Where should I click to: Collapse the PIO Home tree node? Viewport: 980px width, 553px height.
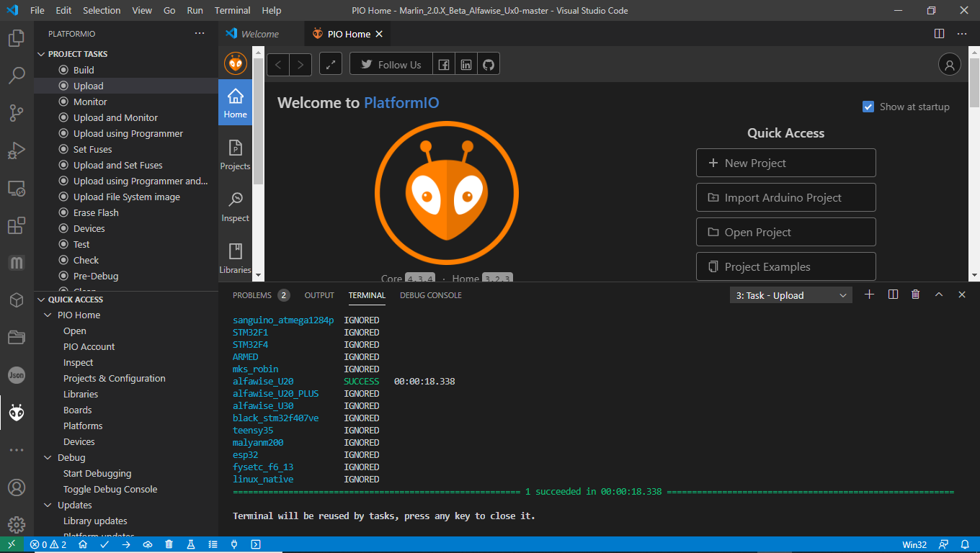[48, 315]
